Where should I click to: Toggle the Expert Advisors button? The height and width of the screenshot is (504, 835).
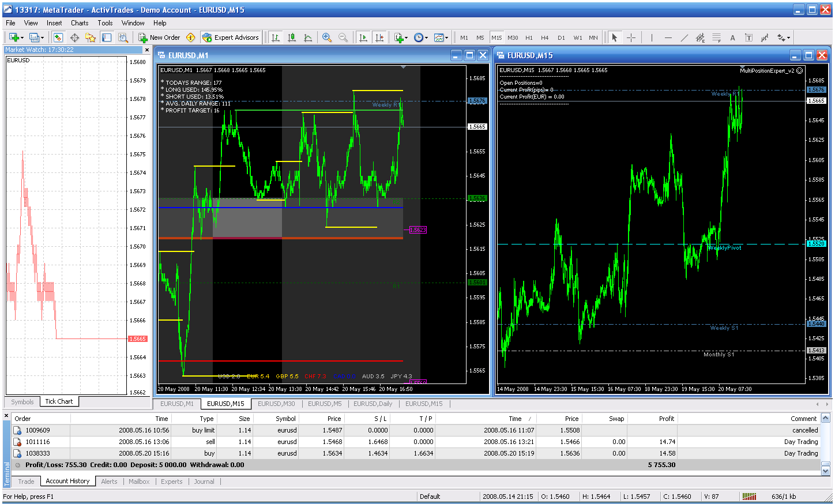[x=231, y=37]
